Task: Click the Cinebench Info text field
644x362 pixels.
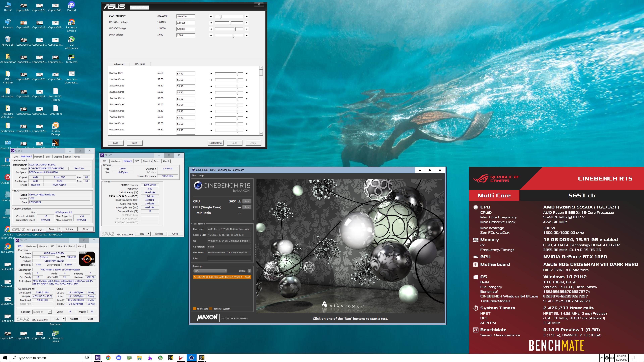Action: (229, 258)
